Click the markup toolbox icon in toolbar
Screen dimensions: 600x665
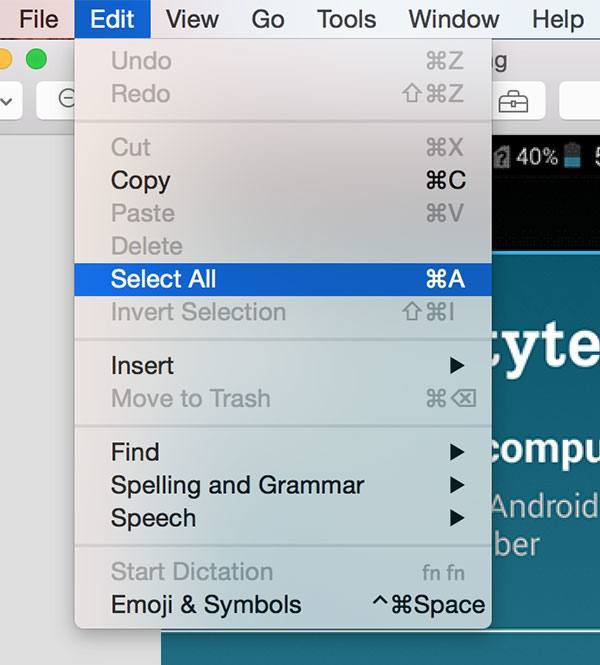click(513, 101)
